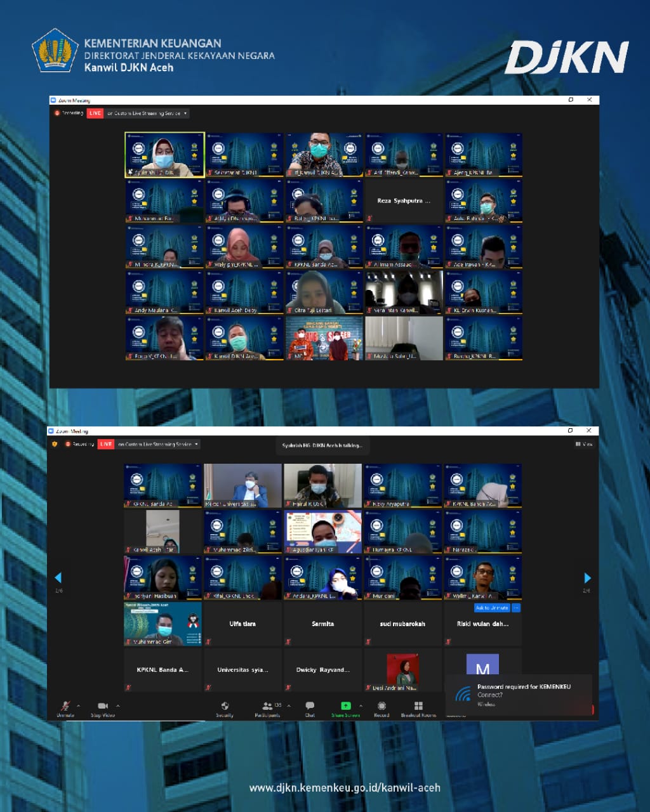Click the green Share Screen icon
The image size is (650, 812).
click(x=345, y=705)
